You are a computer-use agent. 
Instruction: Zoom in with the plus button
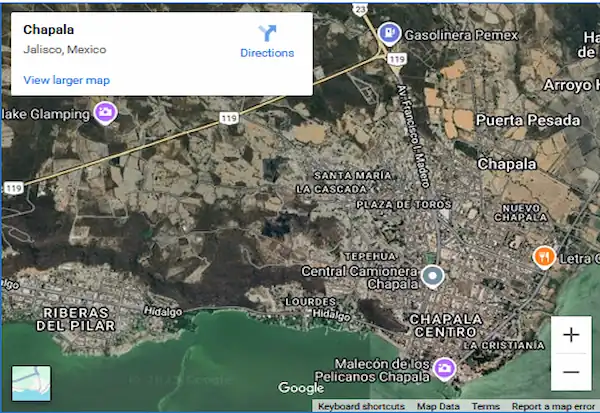tap(571, 335)
